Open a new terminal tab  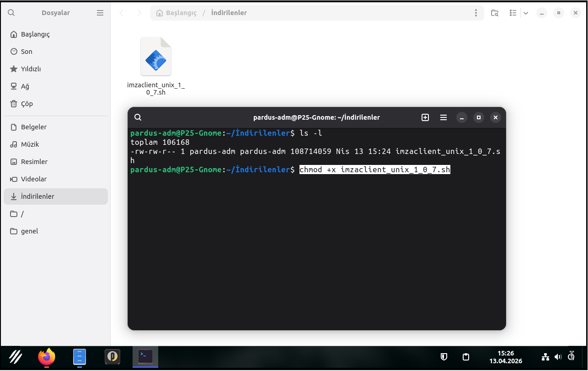[x=425, y=117]
